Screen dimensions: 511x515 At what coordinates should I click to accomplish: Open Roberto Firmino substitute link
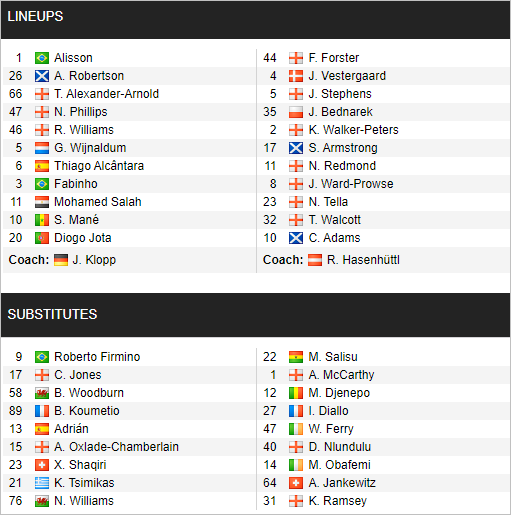tap(97, 357)
